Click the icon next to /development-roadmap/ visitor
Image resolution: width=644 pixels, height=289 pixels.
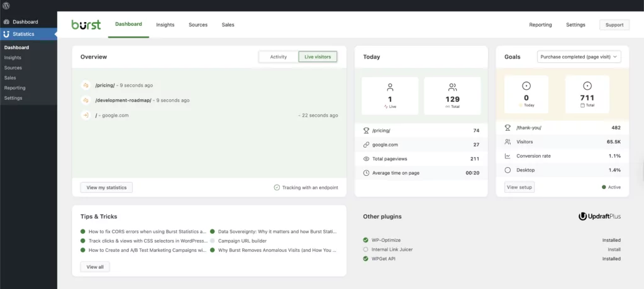click(x=86, y=100)
